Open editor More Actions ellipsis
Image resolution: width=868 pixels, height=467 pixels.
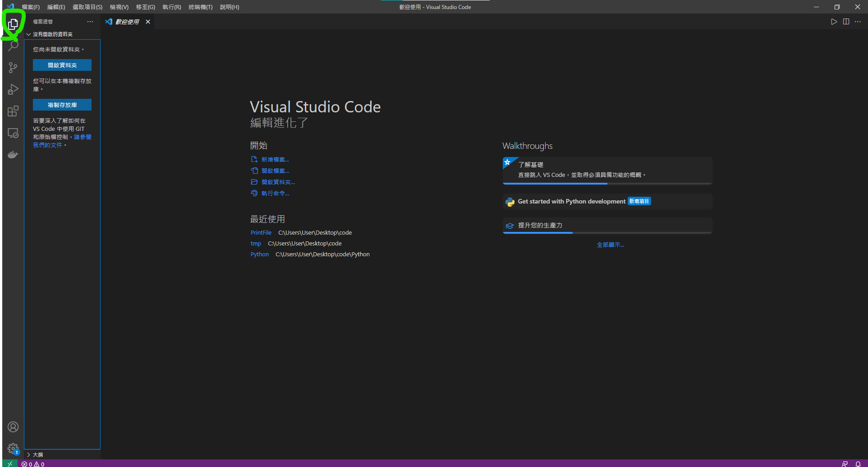[858, 22]
